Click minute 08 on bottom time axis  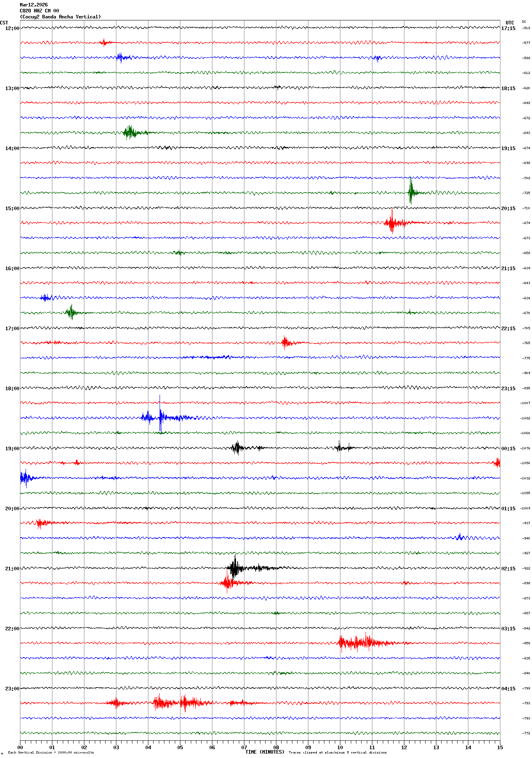pos(276,747)
